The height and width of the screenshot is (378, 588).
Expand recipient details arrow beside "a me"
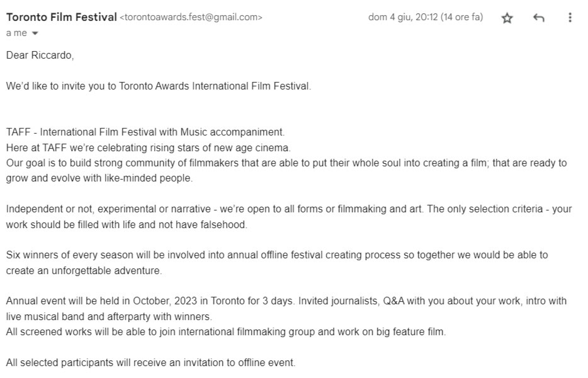click(35, 33)
